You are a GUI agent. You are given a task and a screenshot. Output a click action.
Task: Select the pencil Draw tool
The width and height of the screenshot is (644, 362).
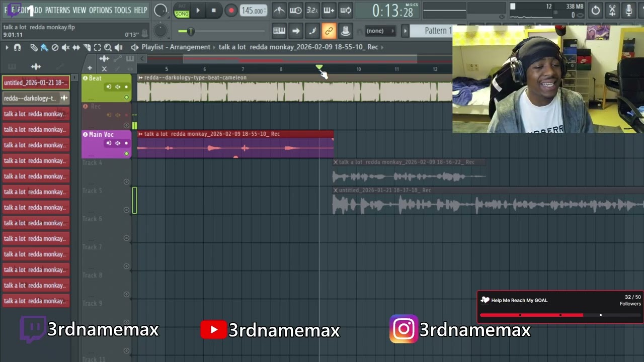[34, 47]
